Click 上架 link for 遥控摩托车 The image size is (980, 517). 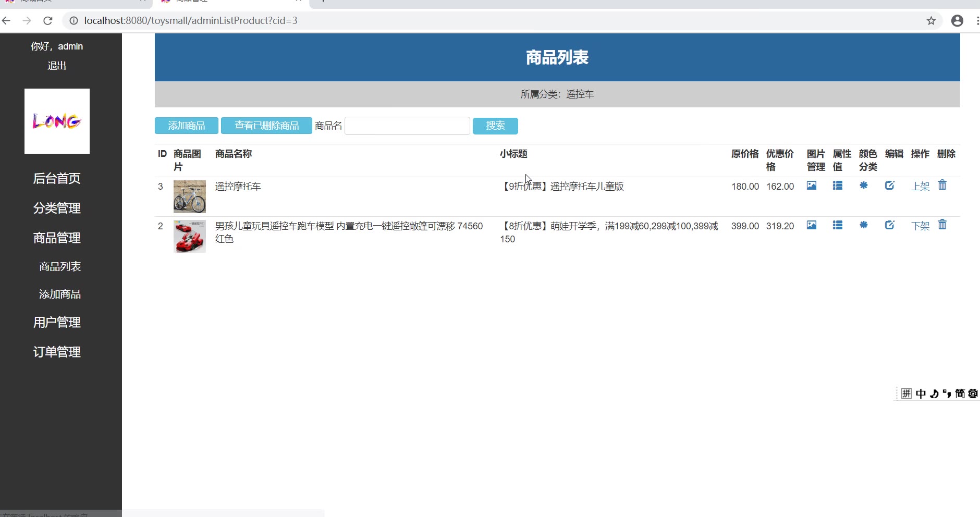pyautogui.click(x=921, y=186)
